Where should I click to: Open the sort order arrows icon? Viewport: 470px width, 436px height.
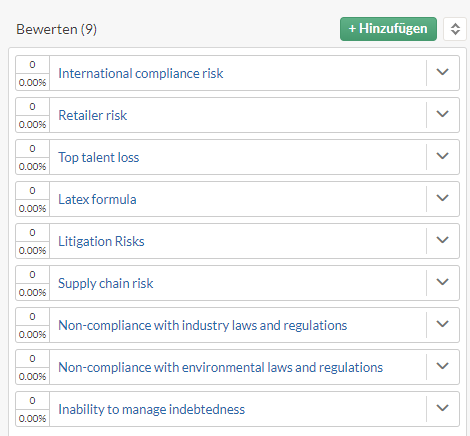click(455, 29)
